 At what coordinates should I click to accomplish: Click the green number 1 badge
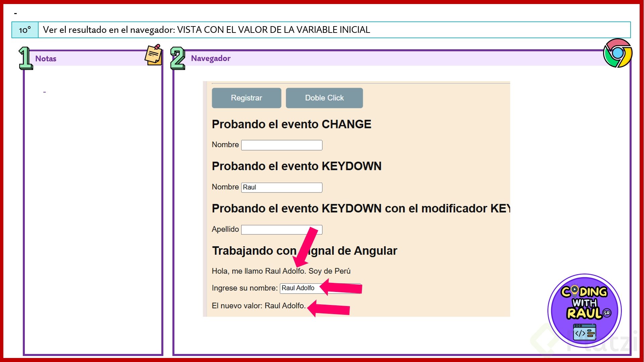pos(25,58)
